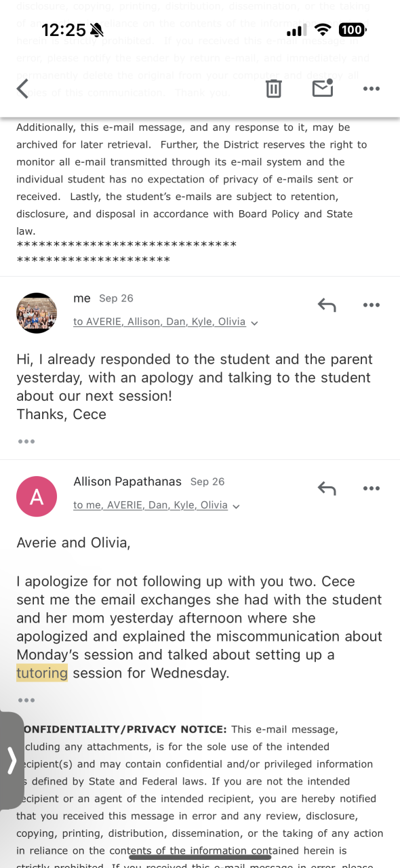Reply to Allison Papathanas's message
This screenshot has height=868, width=400.
click(327, 488)
